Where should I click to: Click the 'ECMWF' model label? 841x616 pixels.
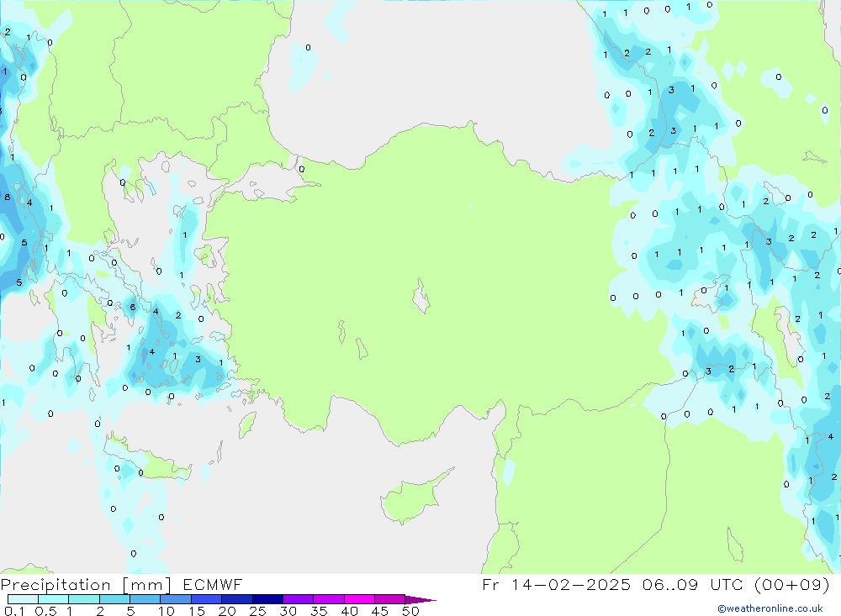pos(213,584)
